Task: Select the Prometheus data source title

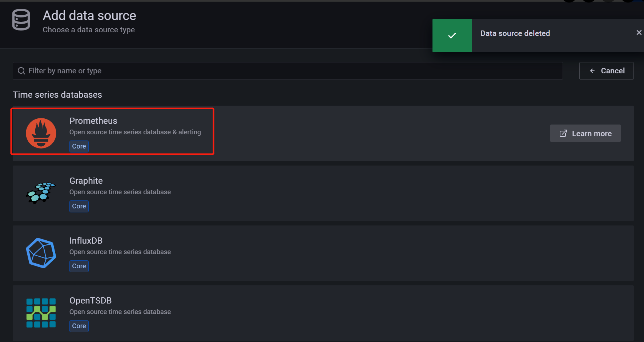Action: pos(93,121)
